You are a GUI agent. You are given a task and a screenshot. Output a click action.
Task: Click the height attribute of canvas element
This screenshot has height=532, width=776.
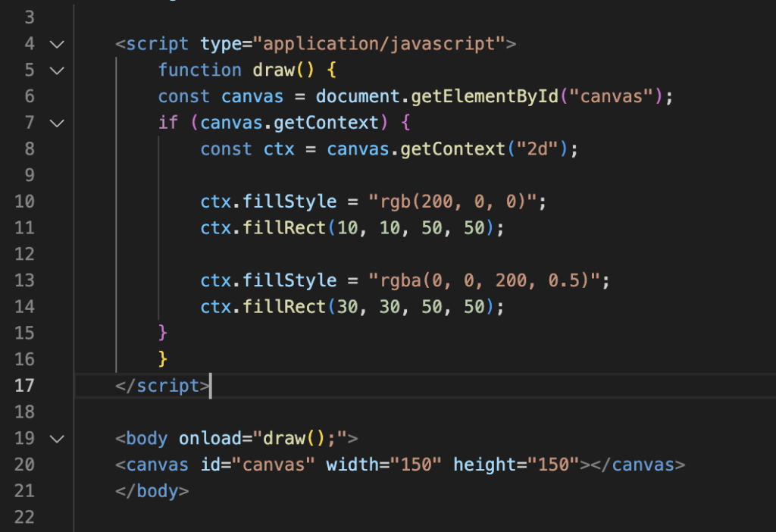tap(485, 465)
